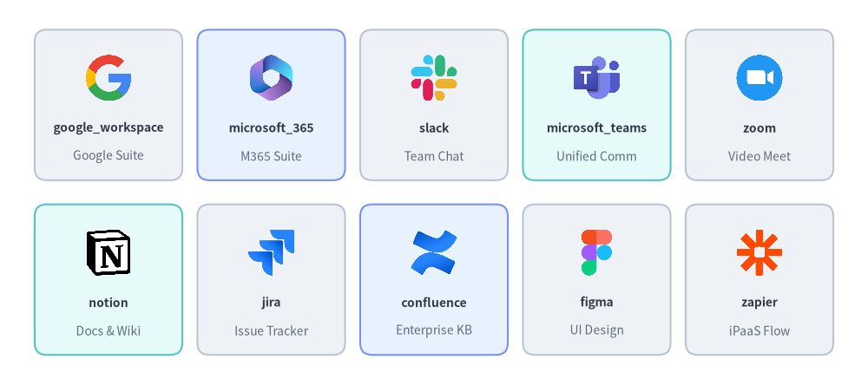Select the microsoft_teams label

(x=597, y=127)
